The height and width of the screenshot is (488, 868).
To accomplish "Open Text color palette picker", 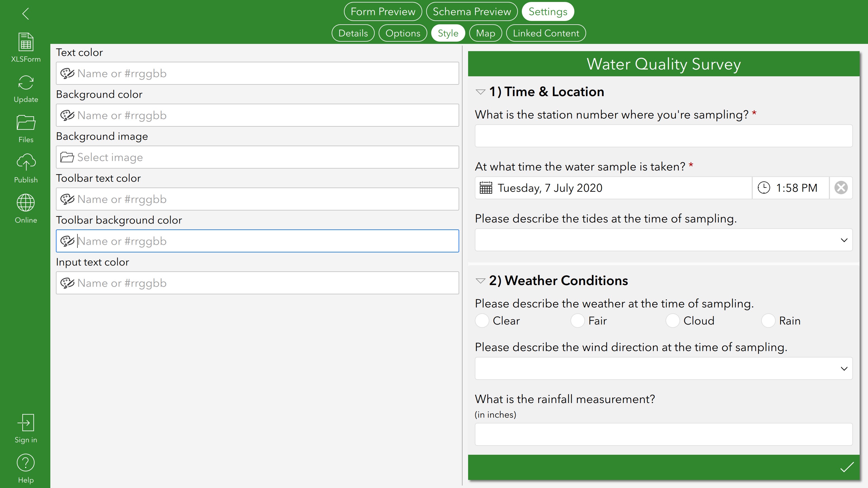I will 67,74.
